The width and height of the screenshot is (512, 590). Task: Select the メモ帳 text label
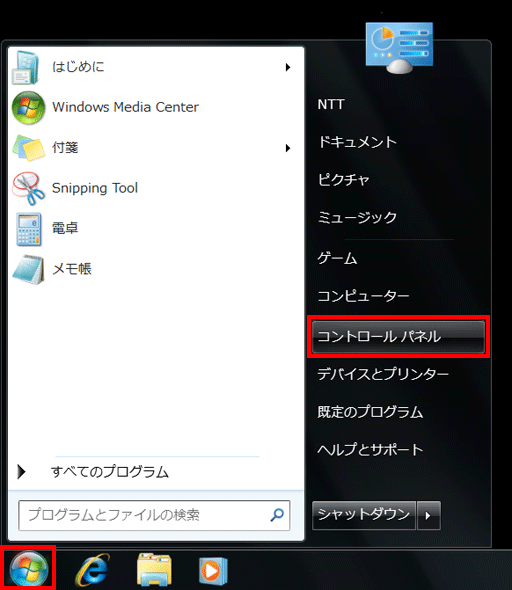(72, 269)
